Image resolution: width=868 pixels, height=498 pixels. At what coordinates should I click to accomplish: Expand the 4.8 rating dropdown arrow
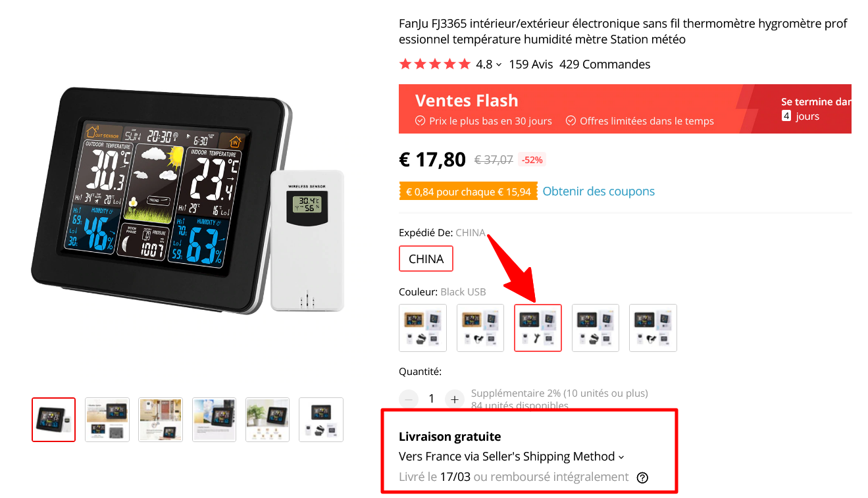pos(499,64)
